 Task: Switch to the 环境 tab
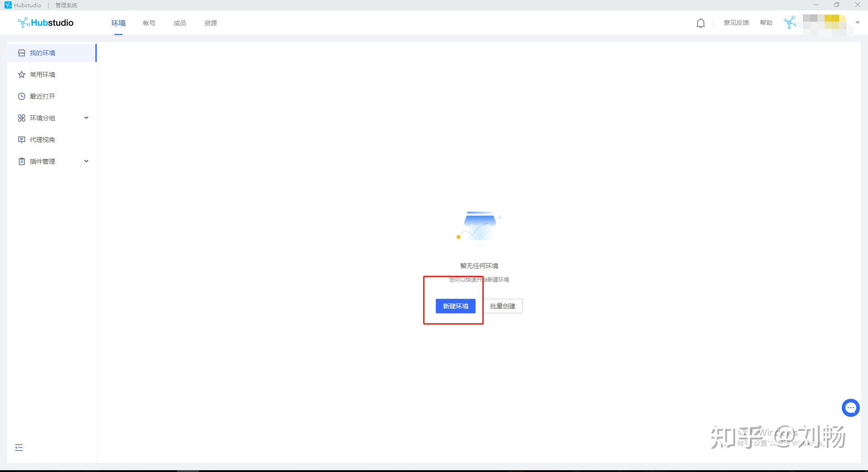point(118,23)
